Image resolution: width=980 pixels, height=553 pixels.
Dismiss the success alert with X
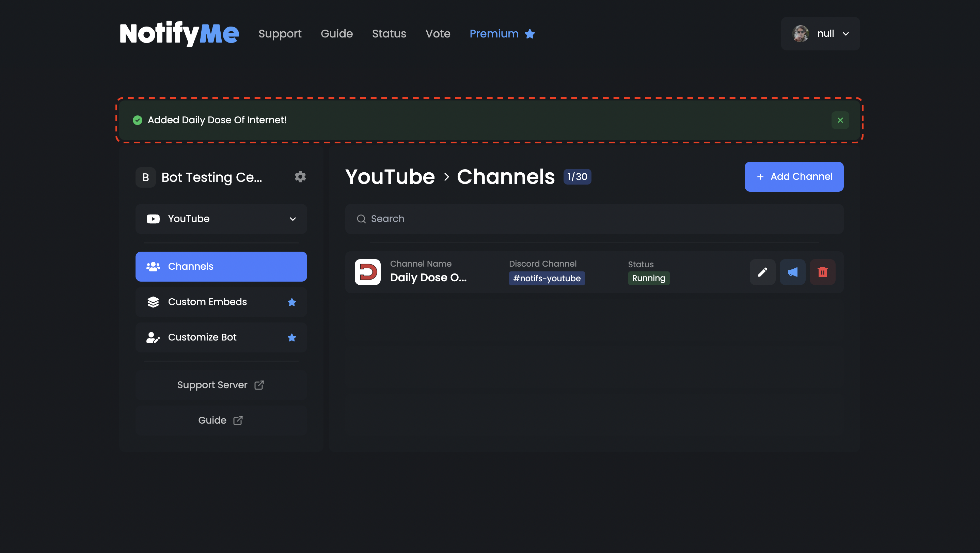[x=840, y=120]
